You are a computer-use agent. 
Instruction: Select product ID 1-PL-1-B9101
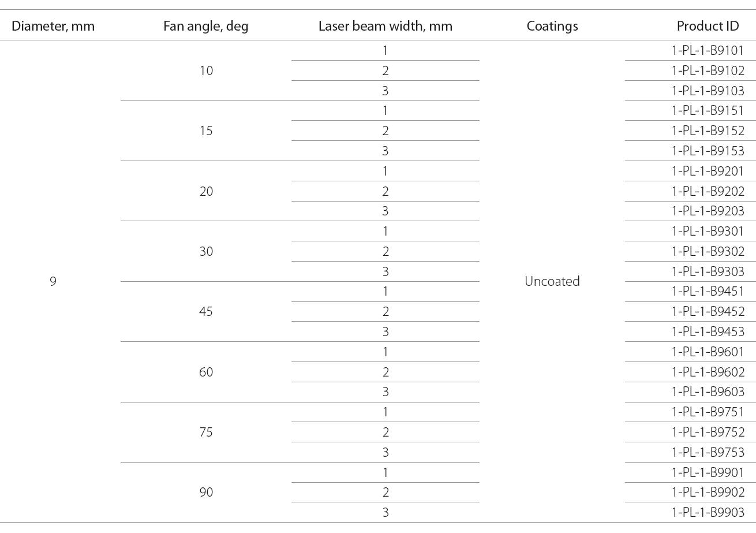click(x=708, y=50)
